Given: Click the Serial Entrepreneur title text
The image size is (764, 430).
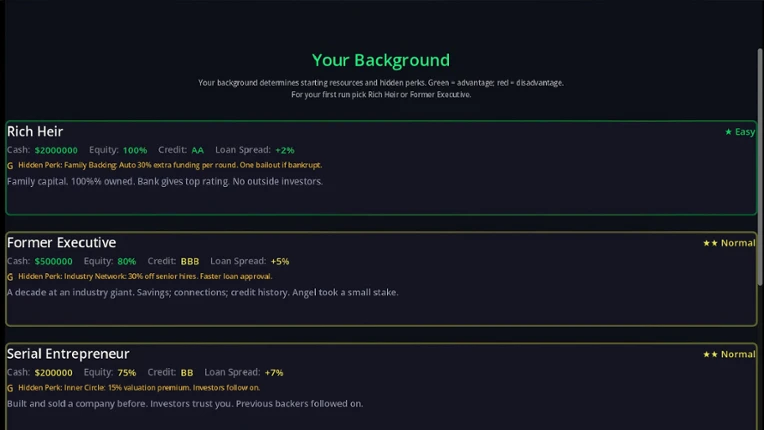Looking at the screenshot, I should click(68, 354).
